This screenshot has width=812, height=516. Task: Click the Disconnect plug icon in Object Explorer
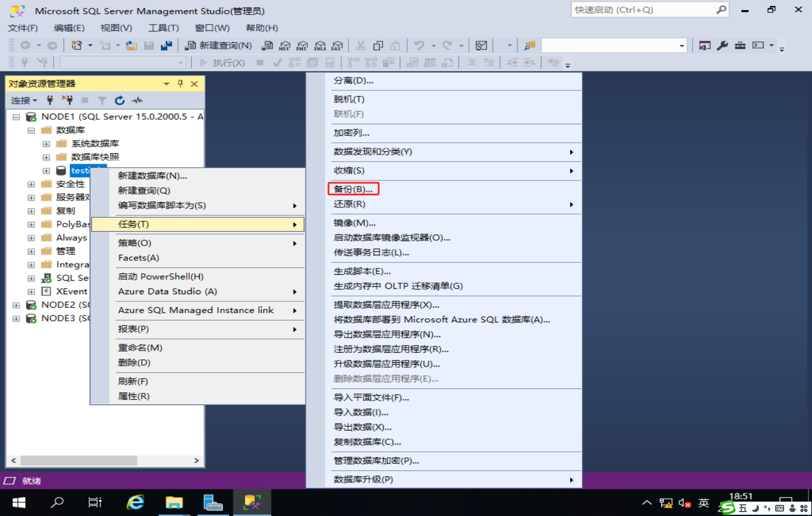(x=67, y=100)
